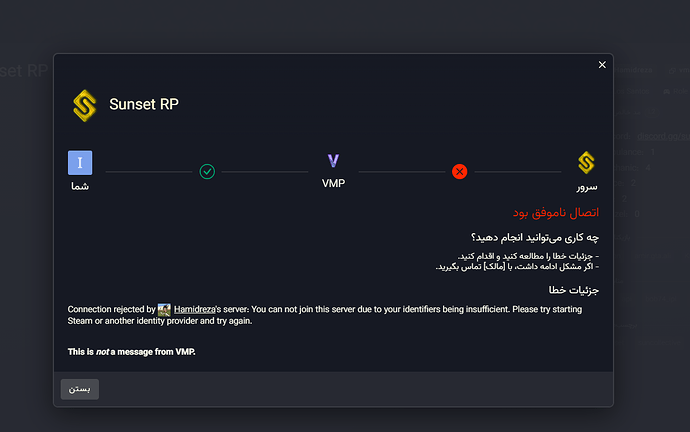Click the "شما" label under the avatar
Screen dimensions: 690x432
point(80,186)
